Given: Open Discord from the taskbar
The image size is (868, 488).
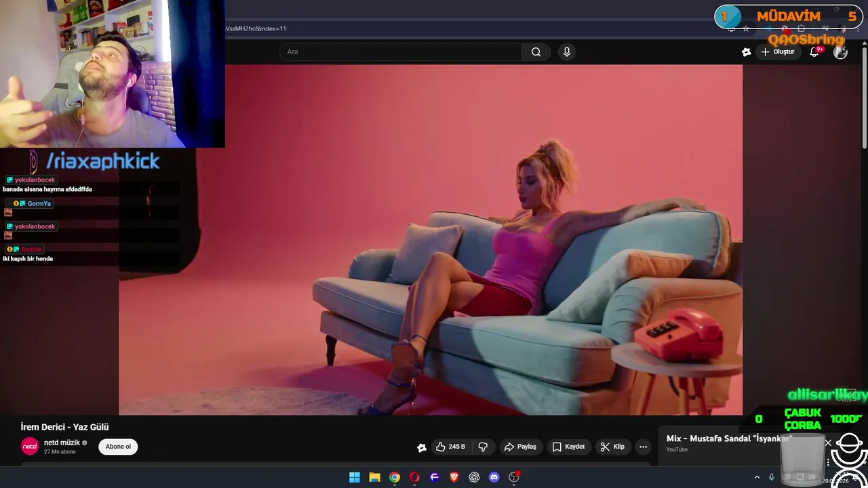Looking at the screenshot, I should point(494,477).
